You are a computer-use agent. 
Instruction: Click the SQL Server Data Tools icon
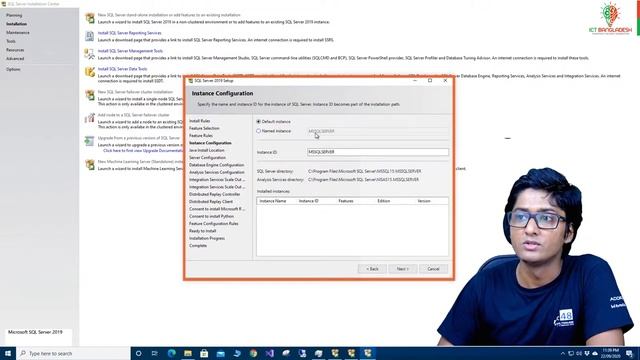tap(90, 72)
